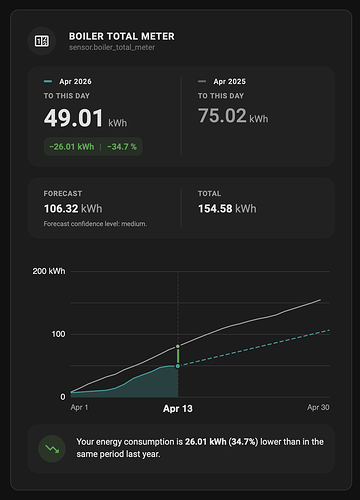Image resolution: width=360 pixels, height=500 pixels.
Task: Click the sensor.boiler_total_meter entity id
Action: [112, 47]
